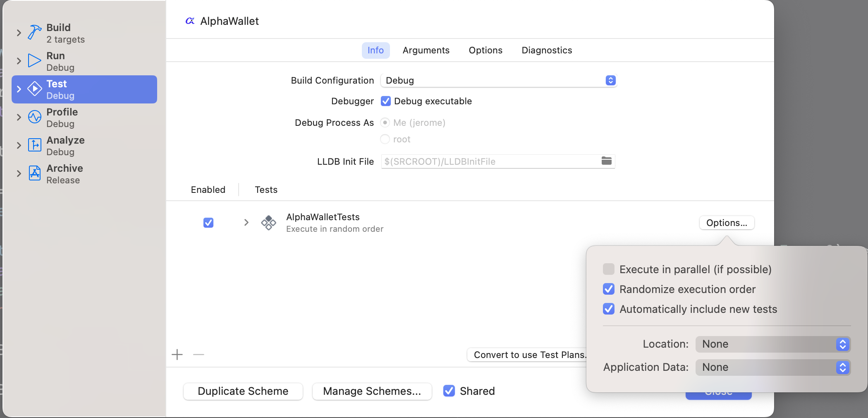Uncheck Randomize execution order
The height and width of the screenshot is (418, 868).
[x=609, y=289]
